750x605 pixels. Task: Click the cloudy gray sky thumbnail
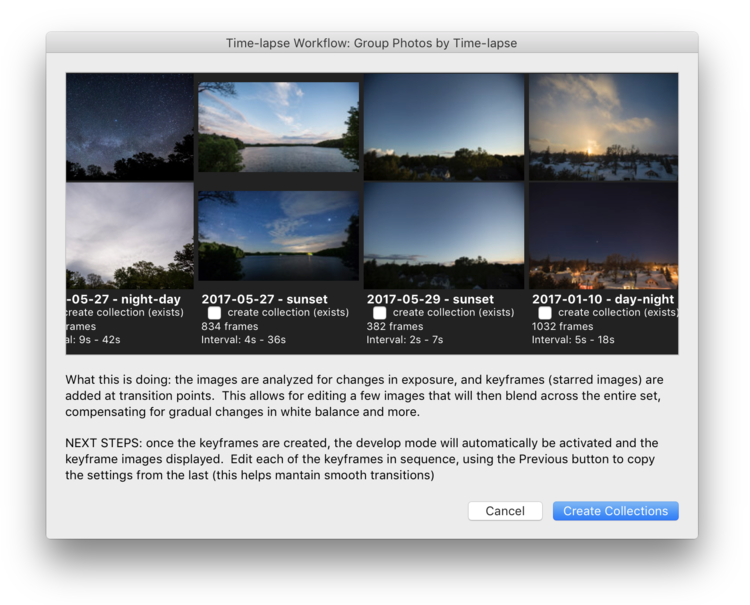[129, 236]
